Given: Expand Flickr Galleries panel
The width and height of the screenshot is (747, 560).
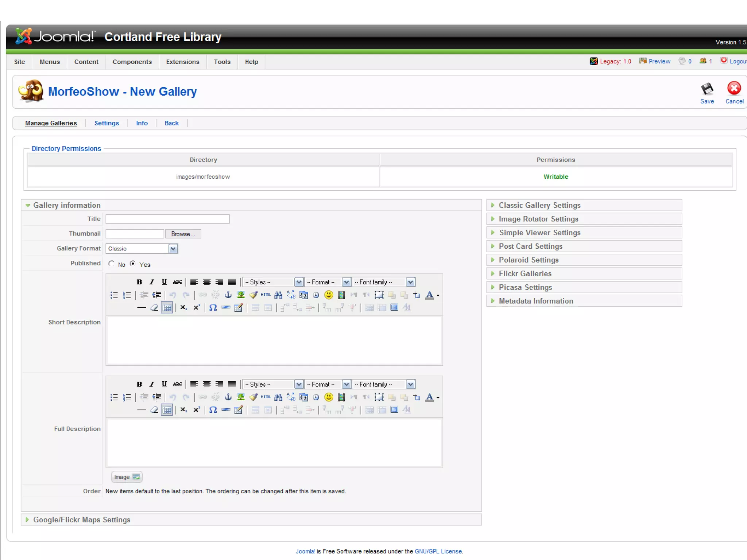Looking at the screenshot, I should point(584,273).
